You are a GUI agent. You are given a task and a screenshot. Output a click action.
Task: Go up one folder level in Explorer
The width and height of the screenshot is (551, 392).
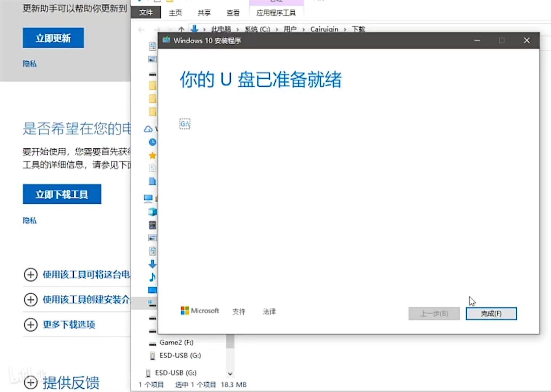coord(181,29)
